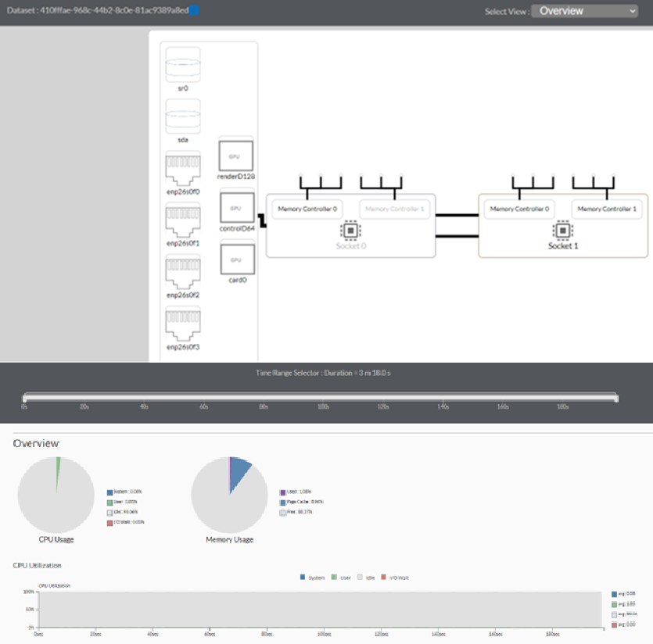653x644 pixels.
Task: Click the left handle of time range selector
Action: click(x=24, y=398)
